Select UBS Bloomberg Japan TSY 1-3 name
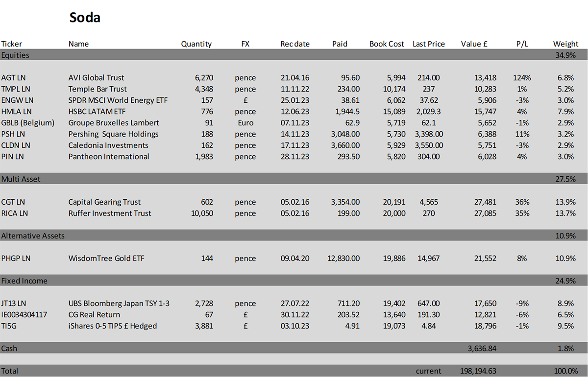Image resolution: width=588 pixels, height=377 pixels. (x=119, y=303)
